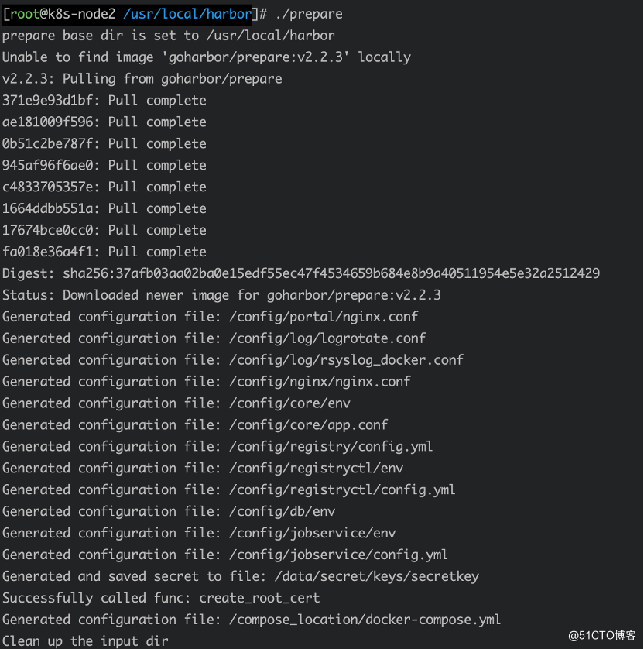Screen dimensions: 644x649
Task: Click the /config/log/logrotate.conf path
Action: (x=327, y=338)
